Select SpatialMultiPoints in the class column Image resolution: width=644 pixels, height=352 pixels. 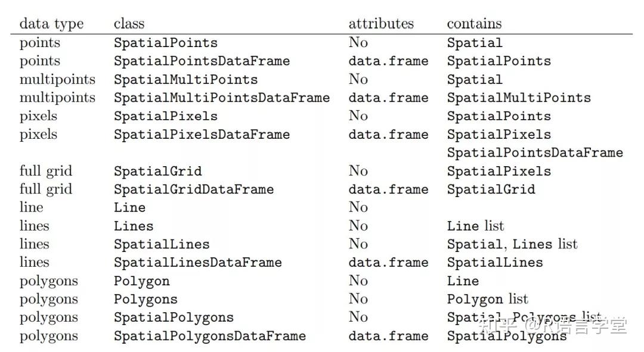pyautogui.click(x=185, y=79)
